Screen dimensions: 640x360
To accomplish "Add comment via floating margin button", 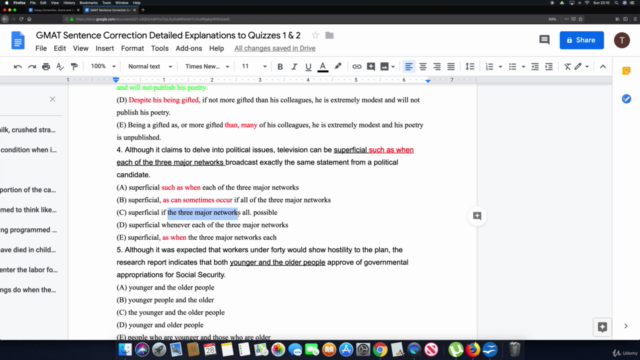I will (477, 216).
